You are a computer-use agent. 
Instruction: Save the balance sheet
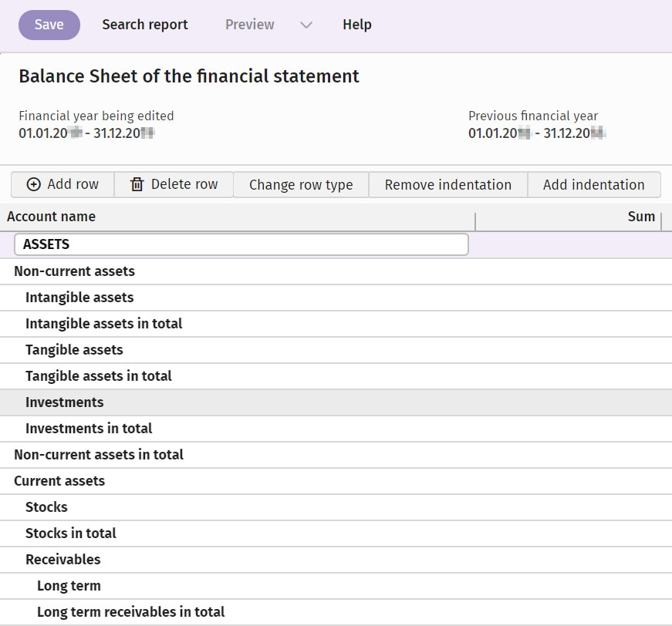click(49, 25)
